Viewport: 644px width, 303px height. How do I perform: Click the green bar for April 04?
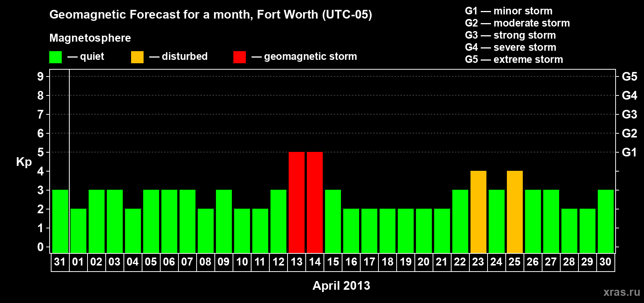133,231
